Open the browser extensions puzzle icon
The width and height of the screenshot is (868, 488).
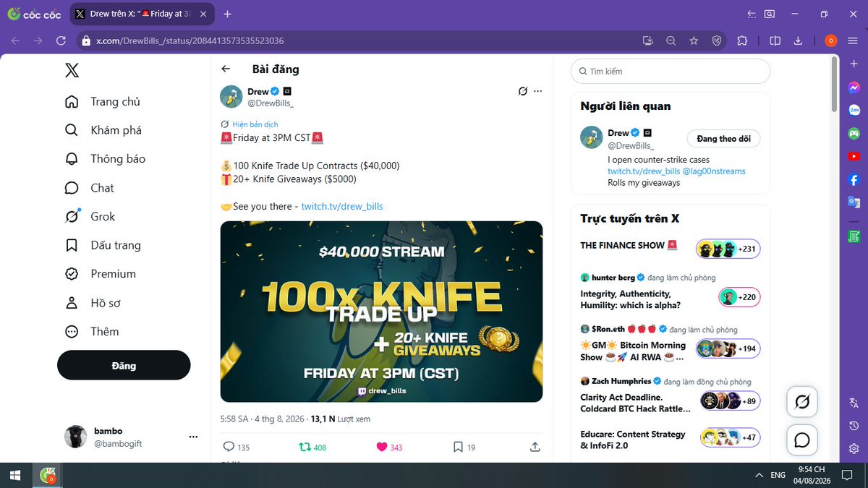[x=742, y=41]
